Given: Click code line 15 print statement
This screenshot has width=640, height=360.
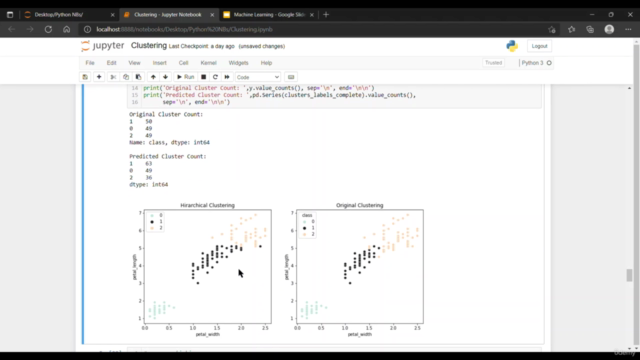Looking at the screenshot, I should coord(279,95).
